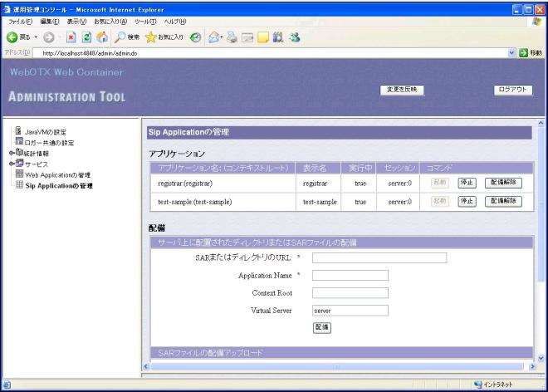This screenshot has height=392, width=548.
Task: Open the address bar dropdown arrow
Action: click(x=511, y=53)
